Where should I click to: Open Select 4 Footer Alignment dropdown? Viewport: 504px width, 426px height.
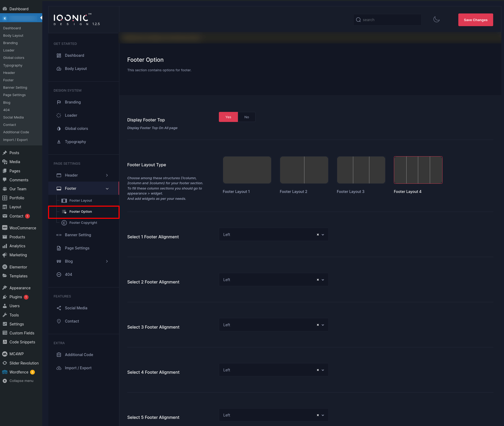click(274, 370)
